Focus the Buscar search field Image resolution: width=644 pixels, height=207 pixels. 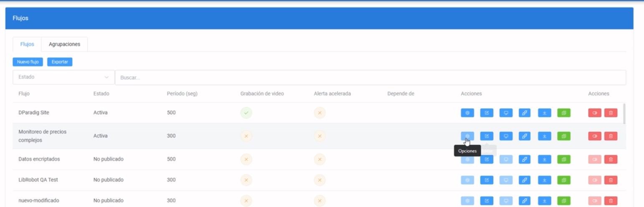click(x=370, y=77)
